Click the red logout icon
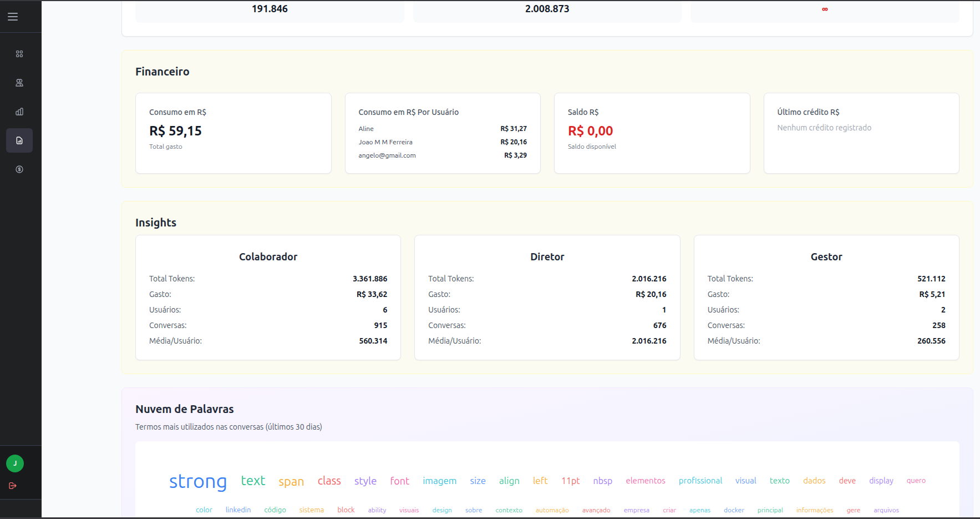Viewport: 980px width, 519px height. click(13, 486)
